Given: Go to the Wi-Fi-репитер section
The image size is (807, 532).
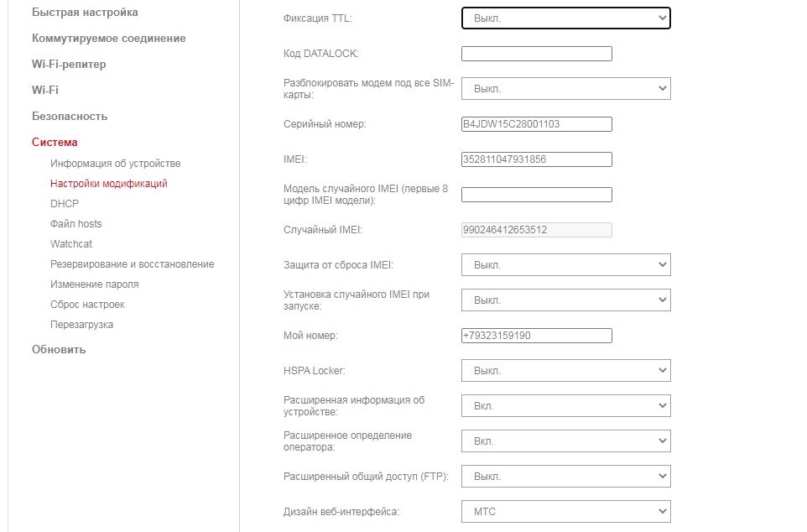Looking at the screenshot, I should tap(69, 65).
